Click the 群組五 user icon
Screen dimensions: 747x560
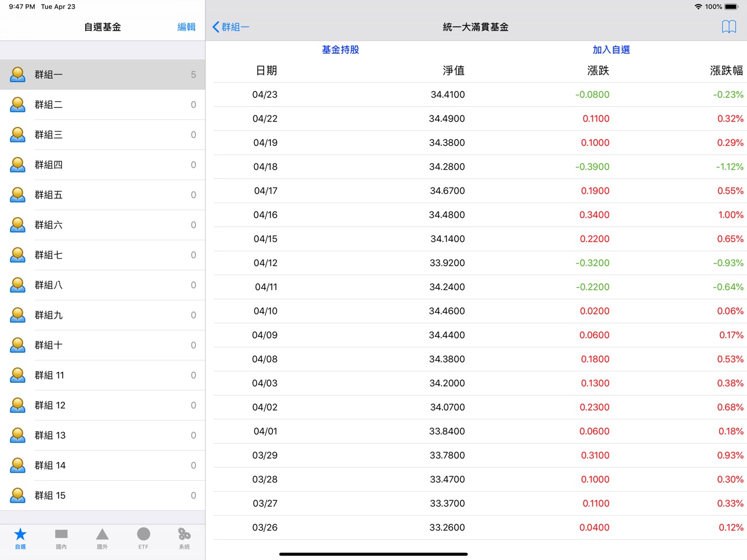[x=18, y=195]
